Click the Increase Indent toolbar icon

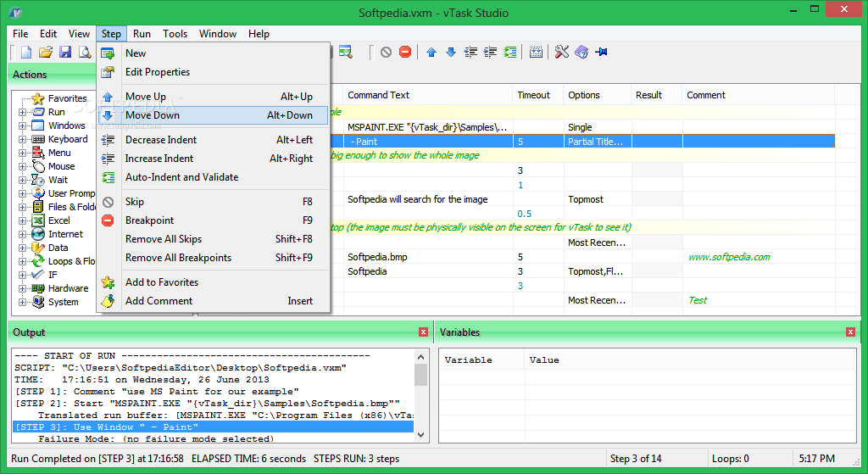tap(490, 52)
